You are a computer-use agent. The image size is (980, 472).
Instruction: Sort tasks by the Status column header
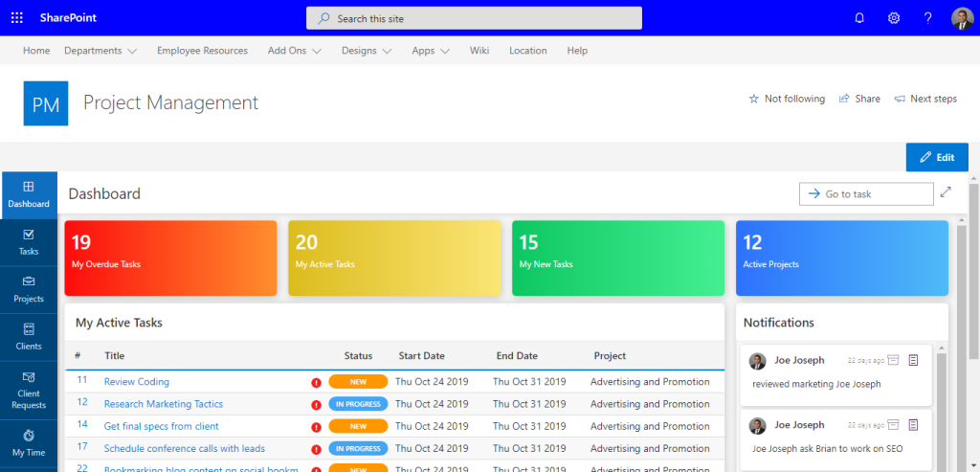pos(358,356)
